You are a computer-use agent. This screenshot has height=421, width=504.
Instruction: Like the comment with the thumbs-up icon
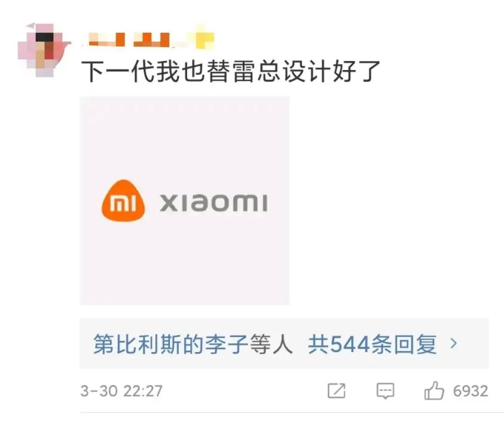(x=434, y=391)
